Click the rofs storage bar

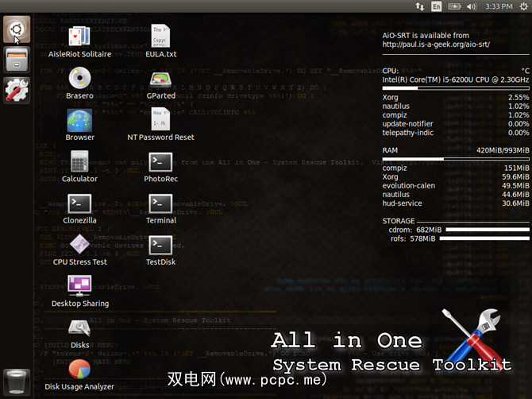click(x=484, y=238)
